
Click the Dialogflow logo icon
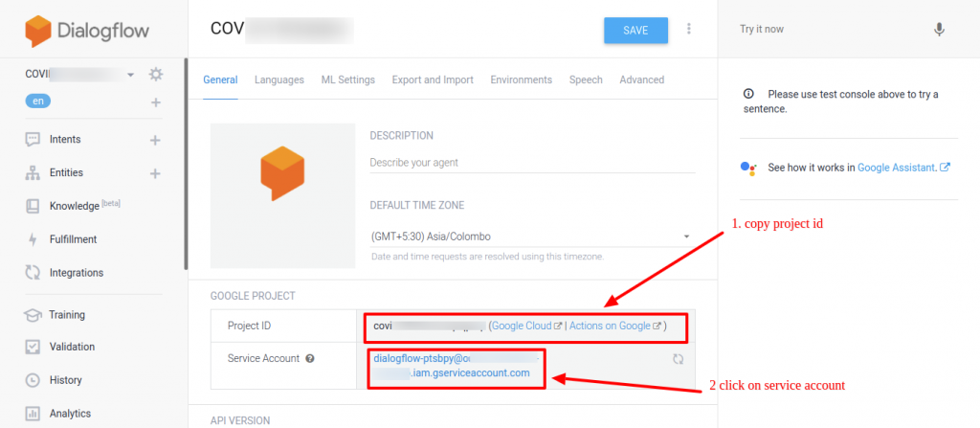click(x=38, y=32)
